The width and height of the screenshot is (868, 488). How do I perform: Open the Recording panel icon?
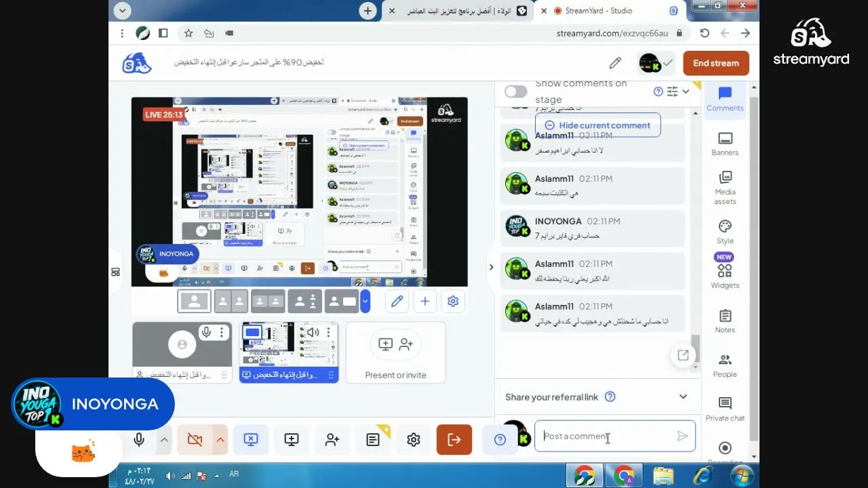click(725, 449)
